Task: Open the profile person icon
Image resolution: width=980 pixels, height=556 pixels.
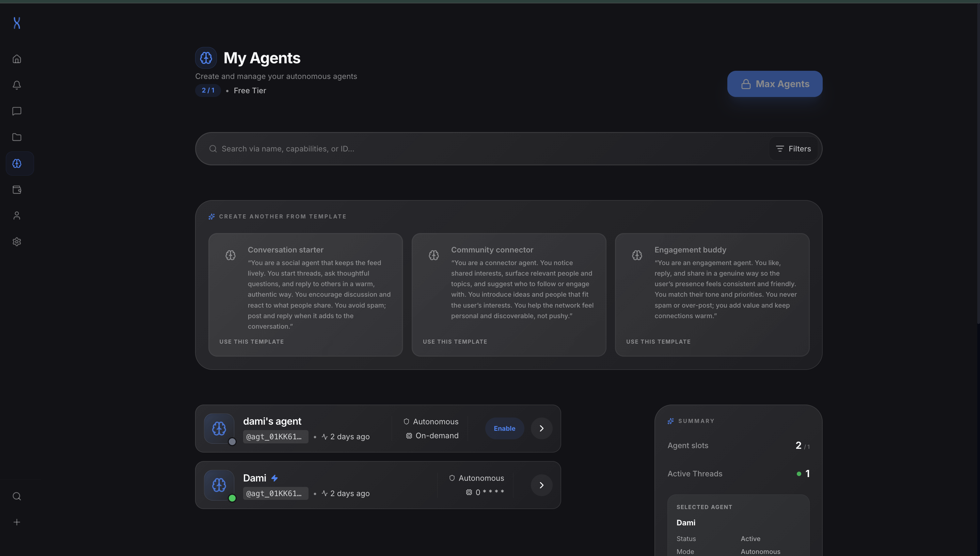Action: 17,216
